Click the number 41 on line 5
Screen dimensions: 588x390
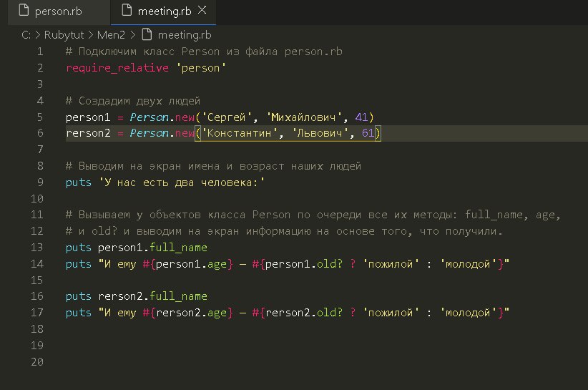tap(361, 117)
